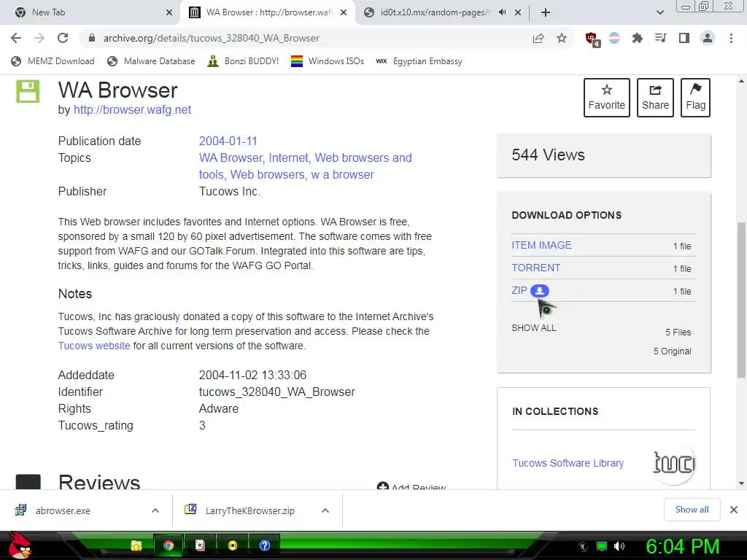Image resolution: width=747 pixels, height=560 pixels.
Task: Click the green floppy disk software icon
Action: tap(28, 91)
